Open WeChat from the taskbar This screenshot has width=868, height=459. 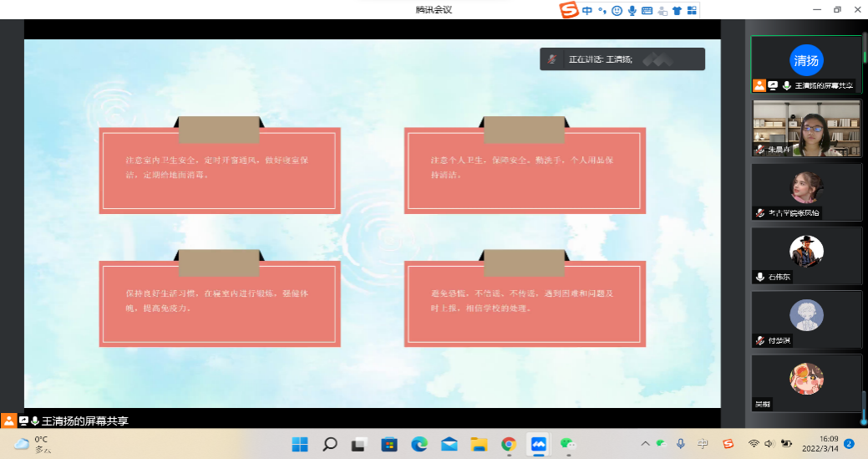pos(569,444)
